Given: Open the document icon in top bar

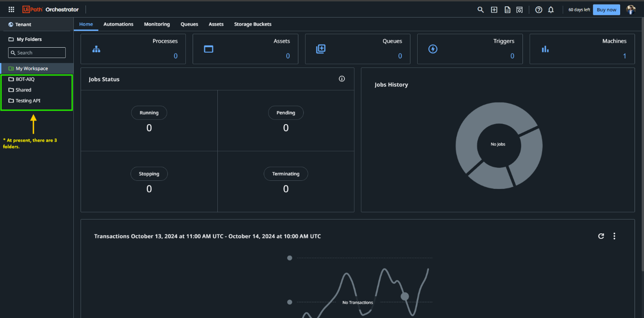Looking at the screenshot, I should (x=507, y=10).
